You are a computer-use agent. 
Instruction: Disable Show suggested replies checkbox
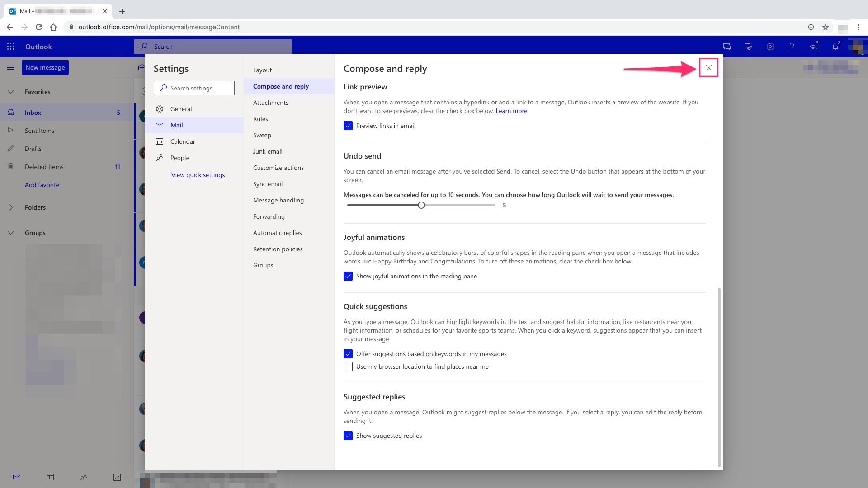[x=348, y=436]
